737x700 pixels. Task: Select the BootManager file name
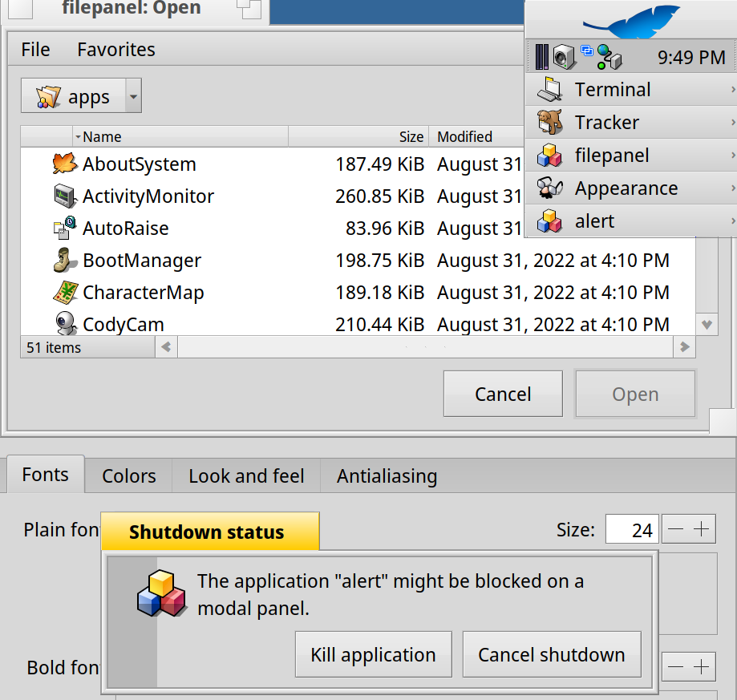coord(142,261)
